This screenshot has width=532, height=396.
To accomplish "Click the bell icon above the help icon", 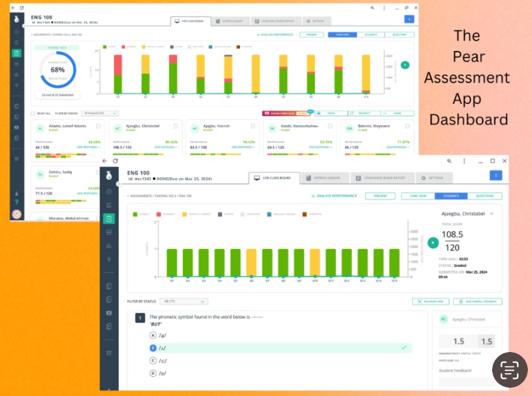I will pos(16,194).
